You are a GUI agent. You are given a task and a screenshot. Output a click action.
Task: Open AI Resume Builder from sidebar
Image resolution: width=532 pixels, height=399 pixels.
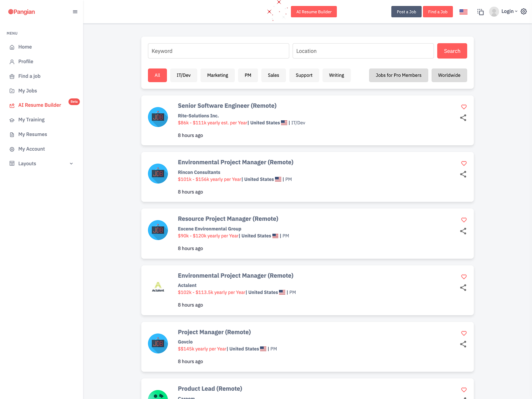coord(40,105)
